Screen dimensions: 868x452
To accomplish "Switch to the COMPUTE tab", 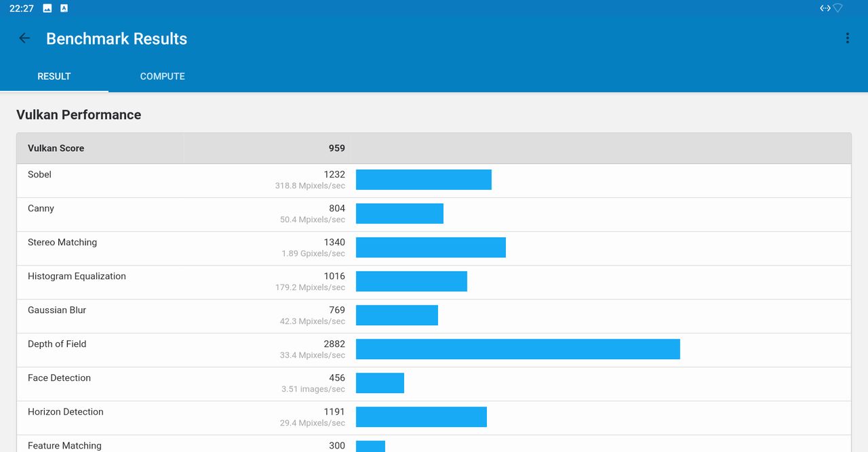I will pos(162,77).
